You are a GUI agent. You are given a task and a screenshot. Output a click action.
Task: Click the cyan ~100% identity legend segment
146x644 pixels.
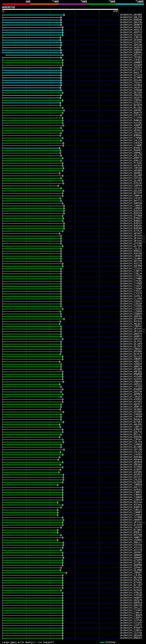[130, 4]
